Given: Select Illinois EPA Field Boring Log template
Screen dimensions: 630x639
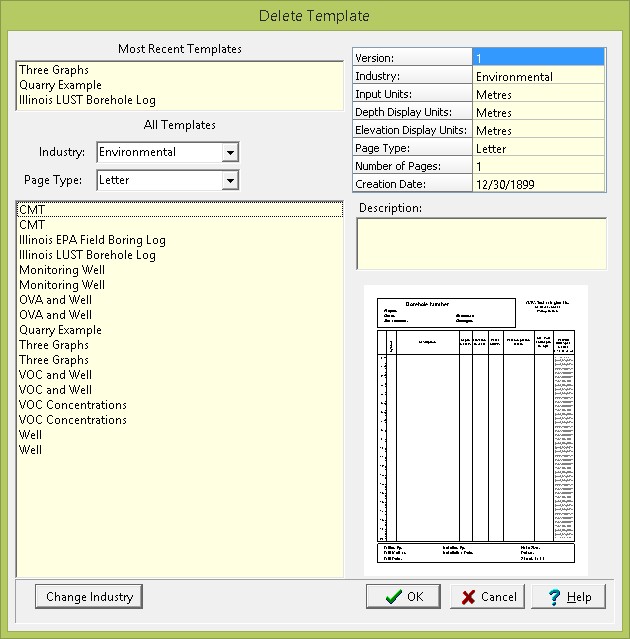Looking at the screenshot, I should (92, 240).
